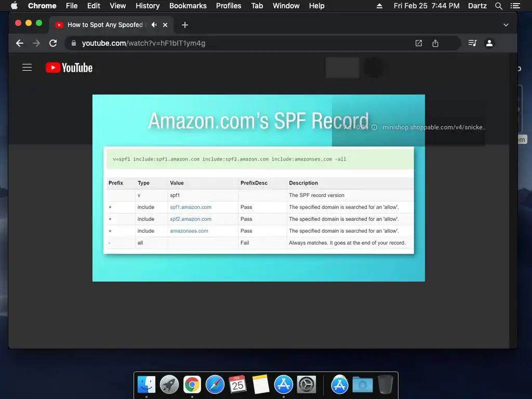Open System Preferences from the dock
Viewport: 532px width, 399px height.
point(307,385)
